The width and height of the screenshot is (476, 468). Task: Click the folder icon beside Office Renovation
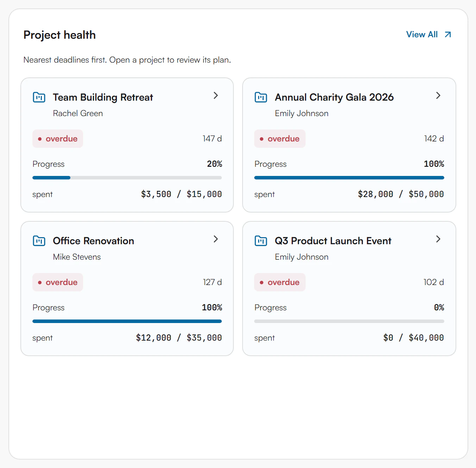[x=39, y=241]
